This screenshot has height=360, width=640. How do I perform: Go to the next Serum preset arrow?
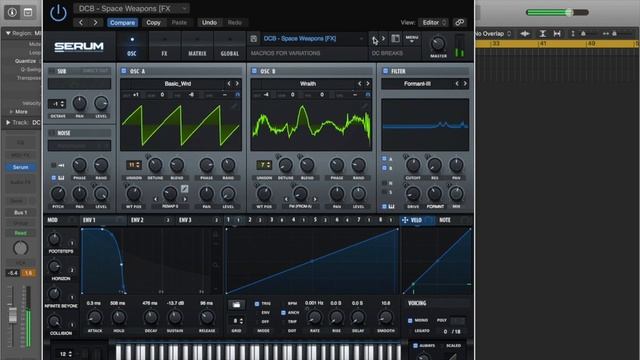click(383, 38)
